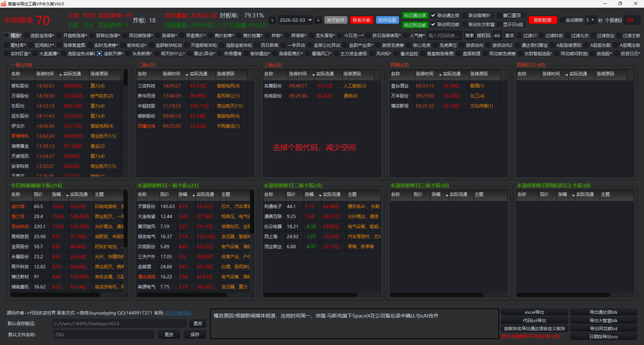Select the 市场情绪 radio option
This screenshot has width=644, height=345.
220,54
